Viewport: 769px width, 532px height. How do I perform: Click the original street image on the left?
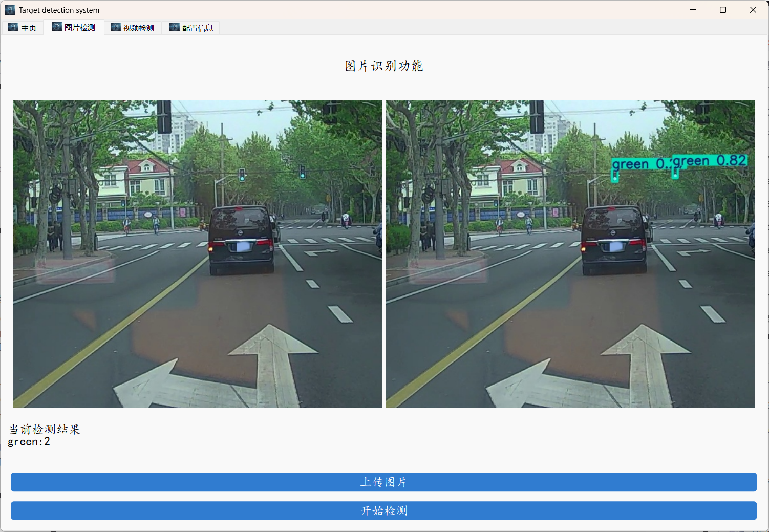point(198,254)
